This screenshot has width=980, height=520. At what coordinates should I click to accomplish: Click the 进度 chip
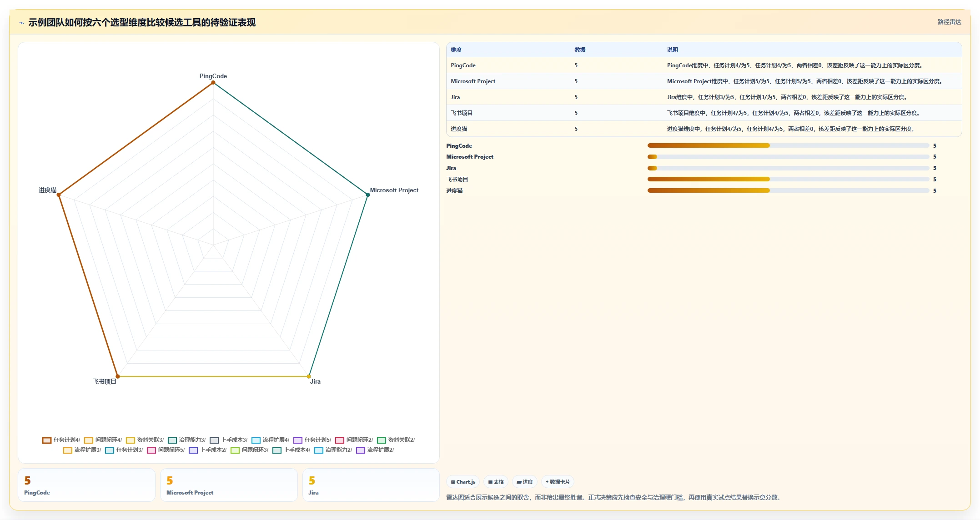(x=525, y=482)
